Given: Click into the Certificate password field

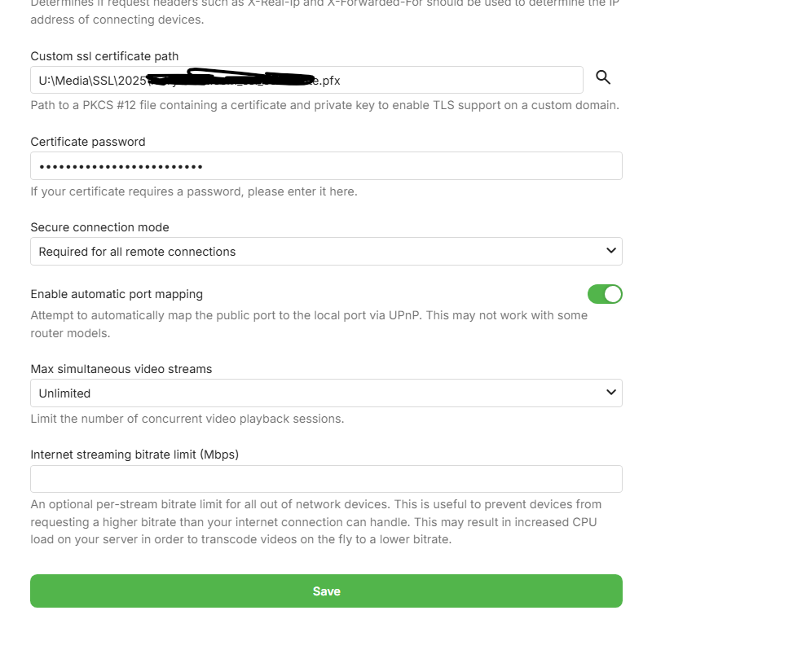Looking at the screenshot, I should pyautogui.click(x=326, y=166).
